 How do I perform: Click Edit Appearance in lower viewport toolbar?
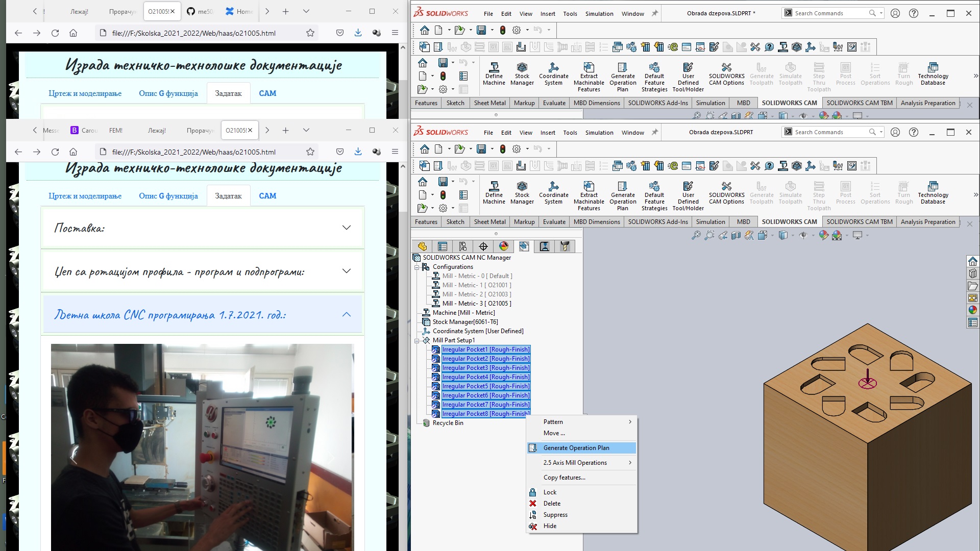tap(823, 235)
